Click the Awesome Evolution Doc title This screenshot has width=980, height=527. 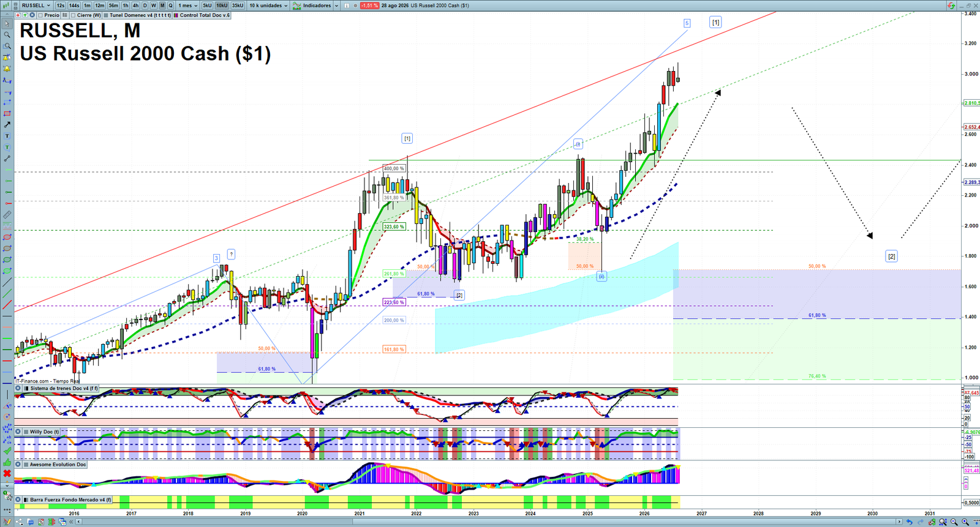58,465
